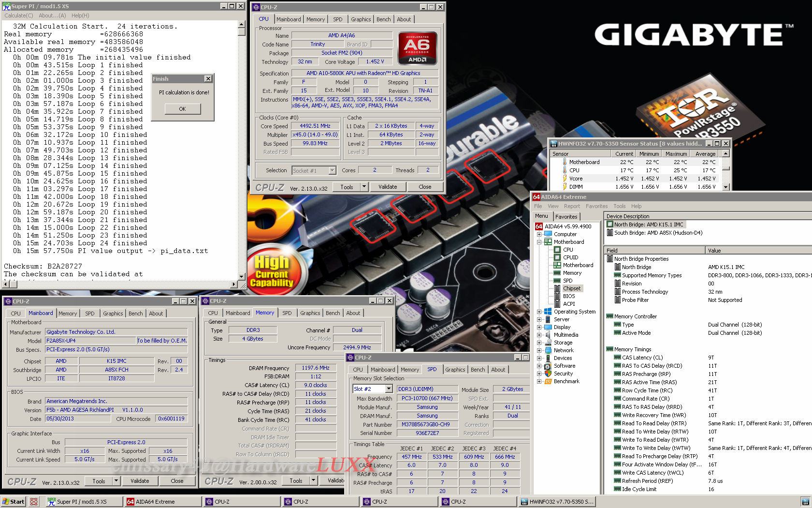Open Graphics tab in CPU-Z Memory Slot Selection window

455,370
